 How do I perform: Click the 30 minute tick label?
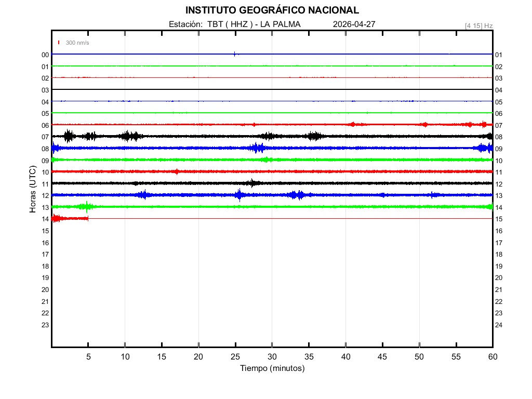[272, 356]
